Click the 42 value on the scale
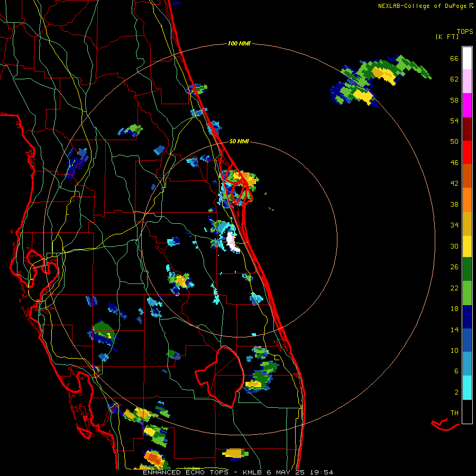The width and height of the screenshot is (476, 476). coord(454,184)
